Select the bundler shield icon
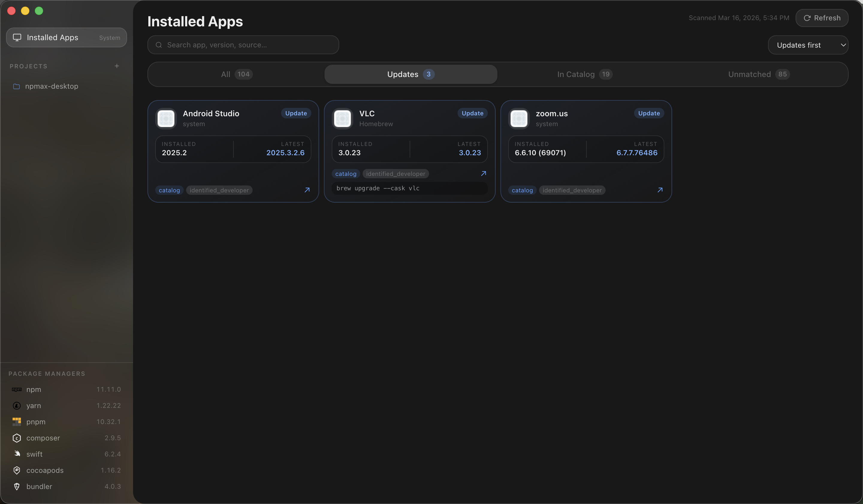This screenshot has width=863, height=504. click(17, 486)
